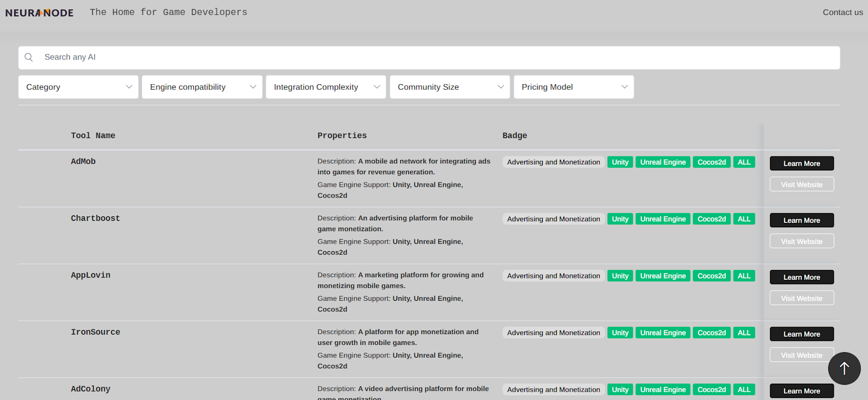Image resolution: width=868 pixels, height=400 pixels.
Task: Select the AppLovin tool name
Action: tap(91, 275)
